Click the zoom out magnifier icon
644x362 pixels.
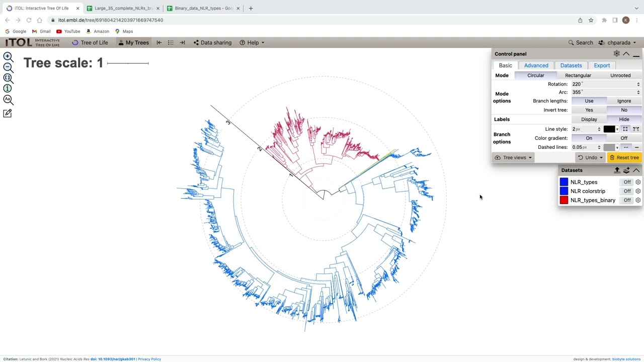pyautogui.click(x=8, y=67)
